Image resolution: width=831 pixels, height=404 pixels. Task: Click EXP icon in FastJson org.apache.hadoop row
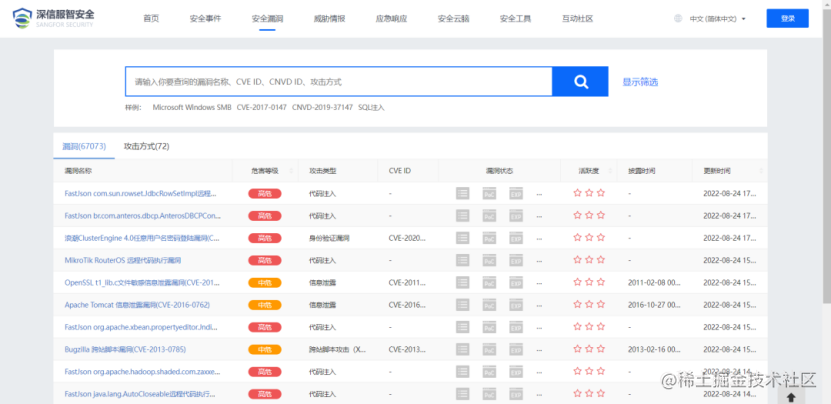pos(516,372)
